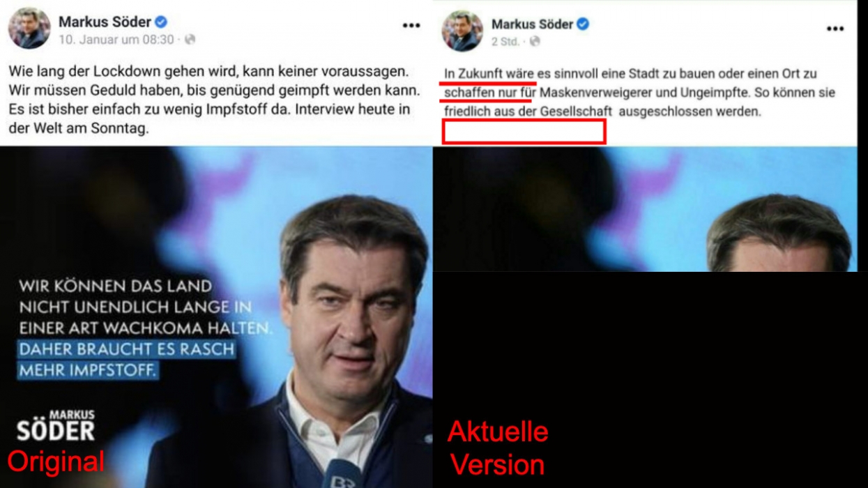The image size is (868, 488).
Task: Open the 2 Std. timestamp link
Action: tap(505, 42)
